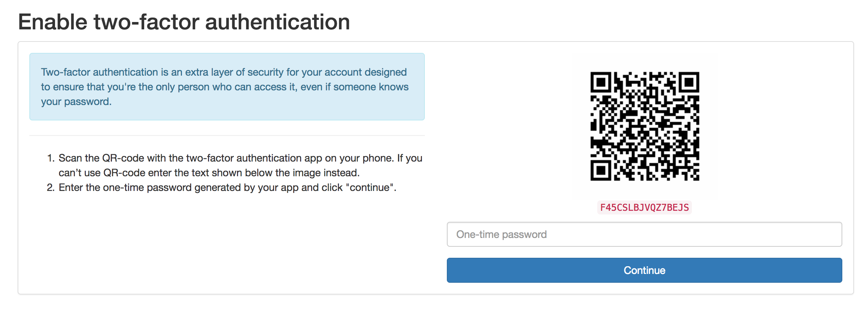Select the F45CSLBJVQZ7BEJS secret key text
Screen dimensions: 868x318
(x=645, y=207)
